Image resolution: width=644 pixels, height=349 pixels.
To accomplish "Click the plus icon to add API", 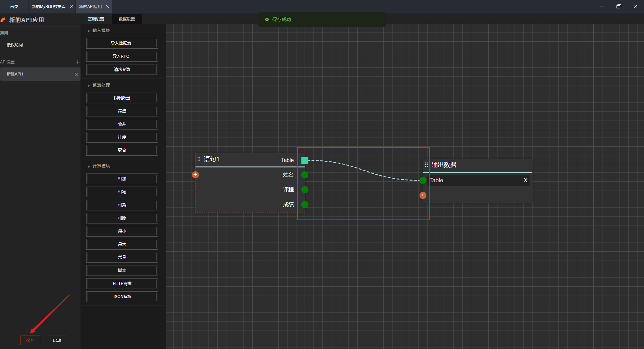I will click(x=77, y=62).
